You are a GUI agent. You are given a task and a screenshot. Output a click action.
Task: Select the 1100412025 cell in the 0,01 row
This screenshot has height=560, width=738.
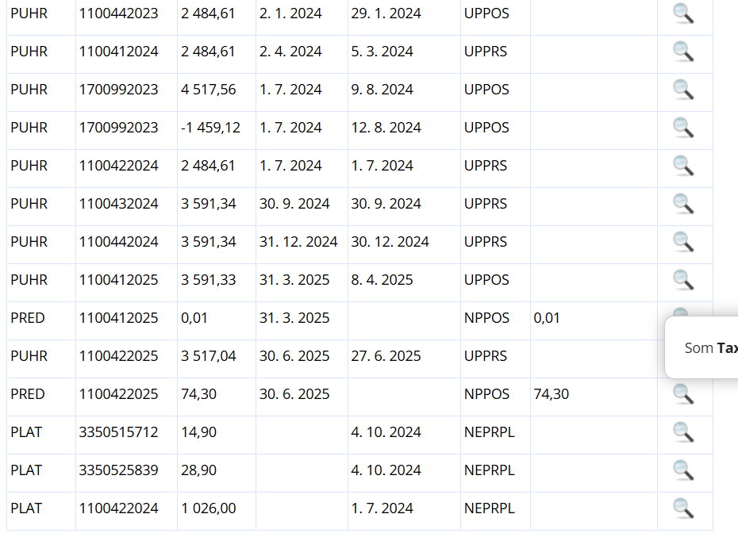[x=118, y=318]
